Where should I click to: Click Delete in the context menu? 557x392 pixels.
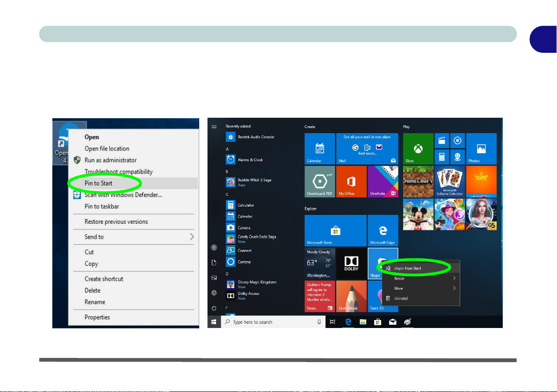pyautogui.click(x=92, y=291)
